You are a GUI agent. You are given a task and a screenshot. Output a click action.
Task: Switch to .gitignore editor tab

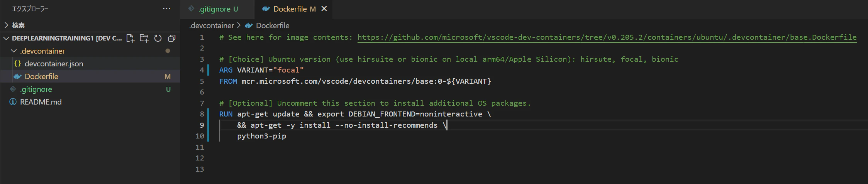click(x=217, y=9)
